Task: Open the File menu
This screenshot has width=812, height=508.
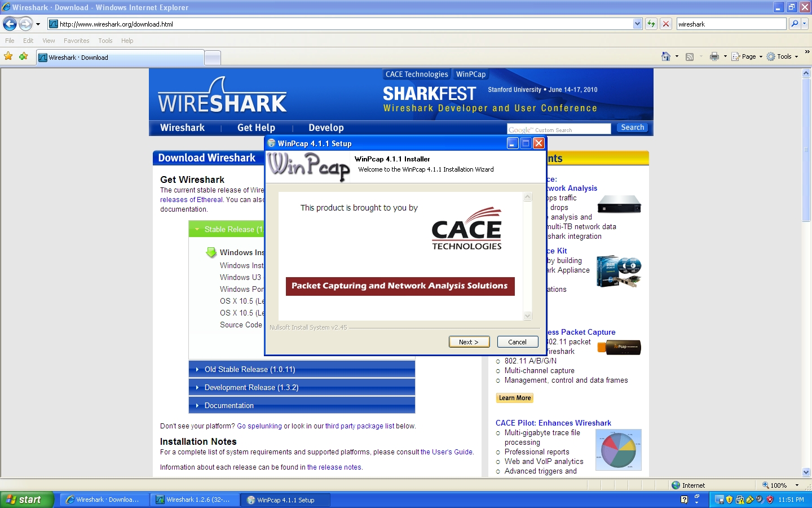Action: [10, 41]
